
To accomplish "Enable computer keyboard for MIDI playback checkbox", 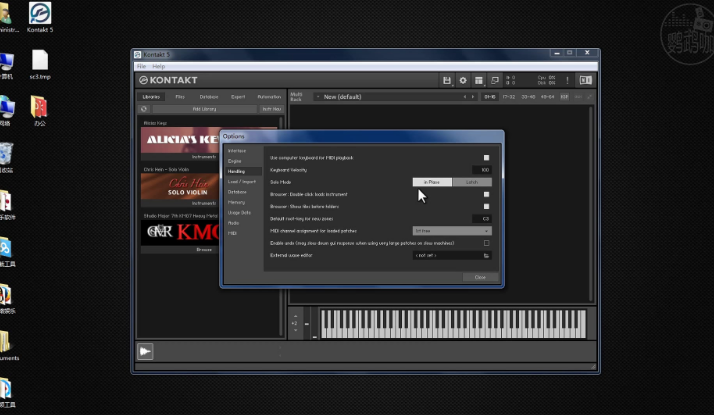I will 486,158.
